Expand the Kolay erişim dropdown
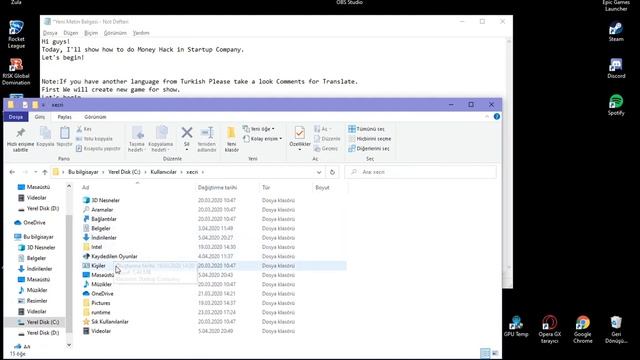This screenshot has width=640, height=360. pos(262,139)
